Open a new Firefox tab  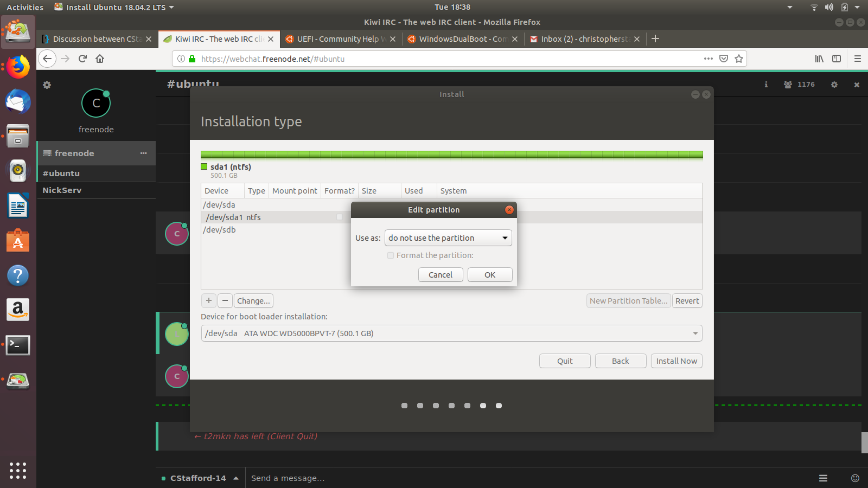655,38
